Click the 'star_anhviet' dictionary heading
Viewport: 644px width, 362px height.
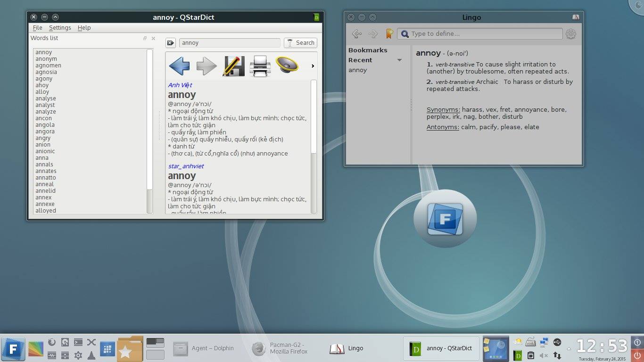pyautogui.click(x=186, y=166)
